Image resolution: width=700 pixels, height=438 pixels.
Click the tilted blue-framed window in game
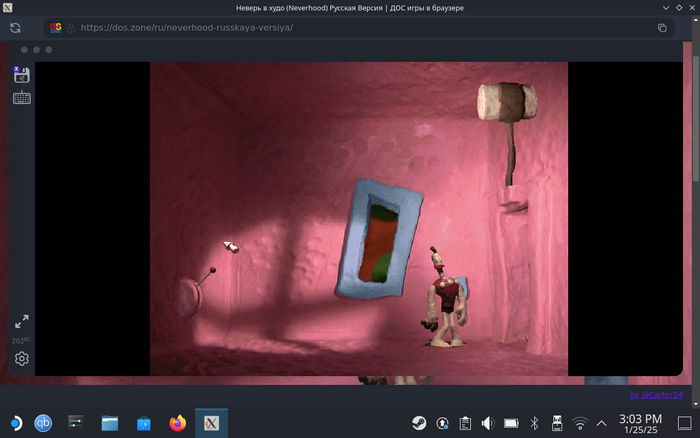click(x=378, y=240)
